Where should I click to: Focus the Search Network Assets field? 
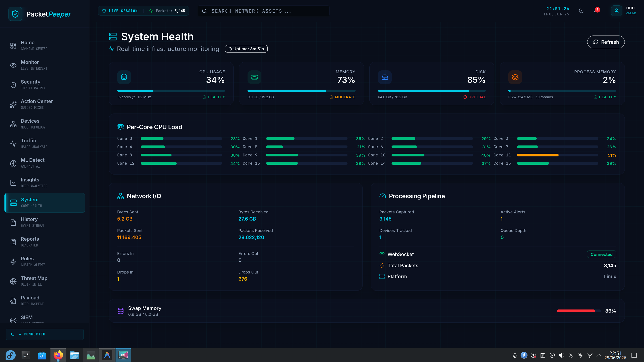pos(263,11)
